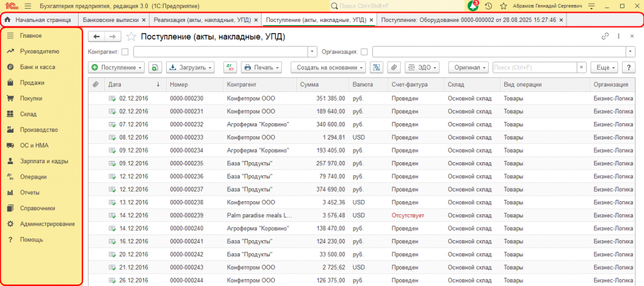This screenshot has height=286, width=644.
Task: Get link to this form icon
Action: click(605, 36)
